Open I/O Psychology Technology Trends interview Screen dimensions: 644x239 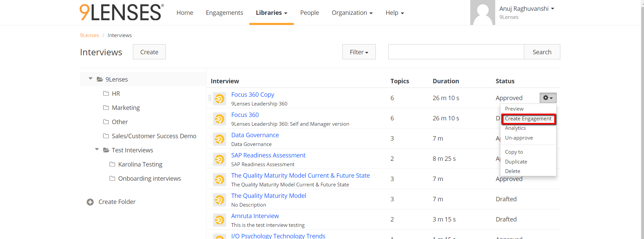coord(278,236)
